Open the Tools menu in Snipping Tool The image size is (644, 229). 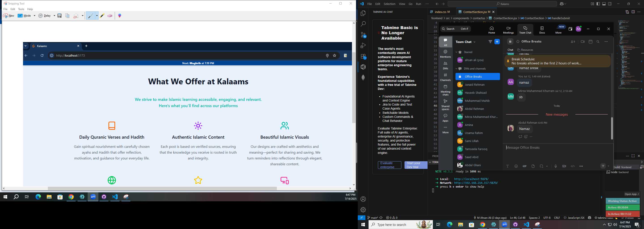click(21, 9)
